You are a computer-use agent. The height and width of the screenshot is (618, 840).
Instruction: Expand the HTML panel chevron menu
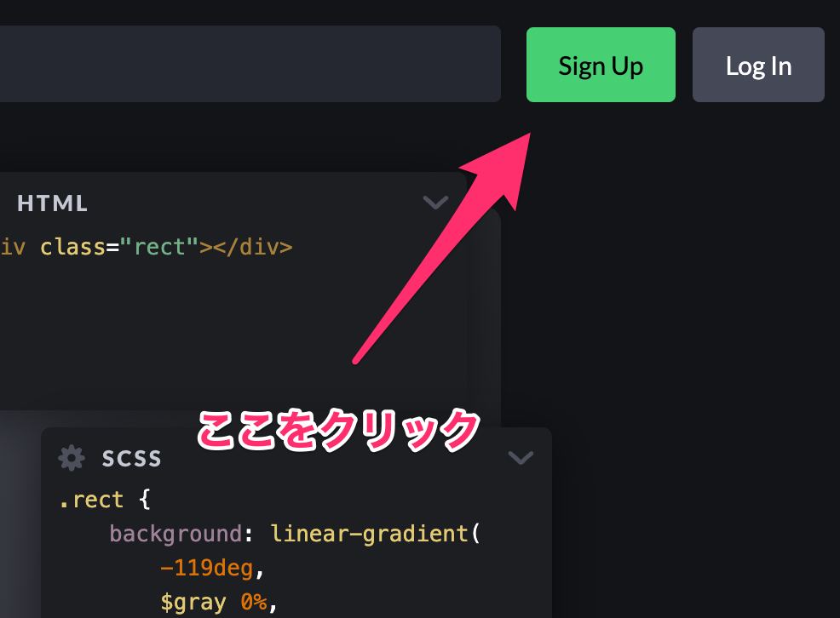(x=435, y=203)
